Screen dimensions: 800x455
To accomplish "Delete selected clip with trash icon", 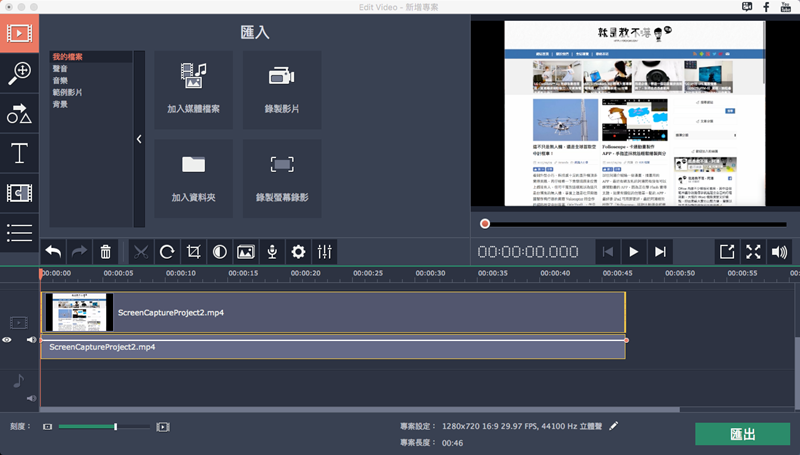I will click(x=106, y=252).
